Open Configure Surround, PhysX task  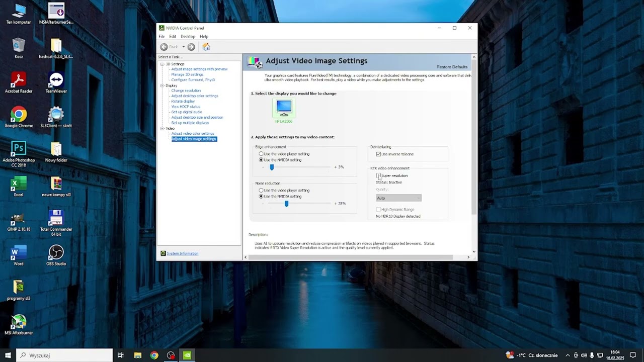coord(193,80)
